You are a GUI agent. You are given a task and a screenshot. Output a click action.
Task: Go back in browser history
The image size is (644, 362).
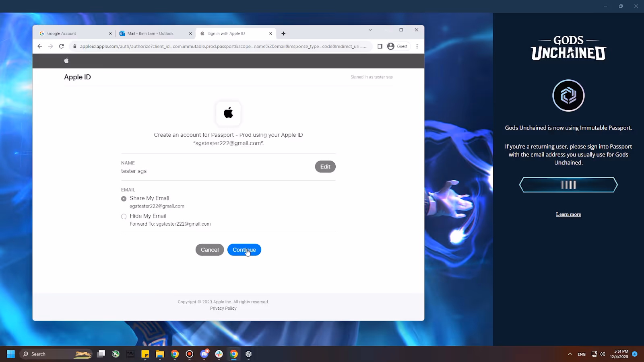(40, 46)
